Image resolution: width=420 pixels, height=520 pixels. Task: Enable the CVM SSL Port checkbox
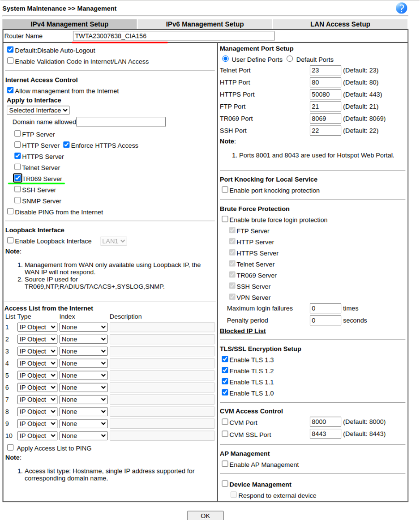coord(225,434)
